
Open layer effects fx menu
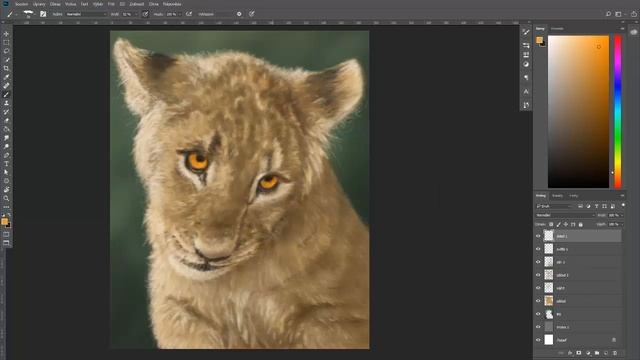tap(570, 353)
